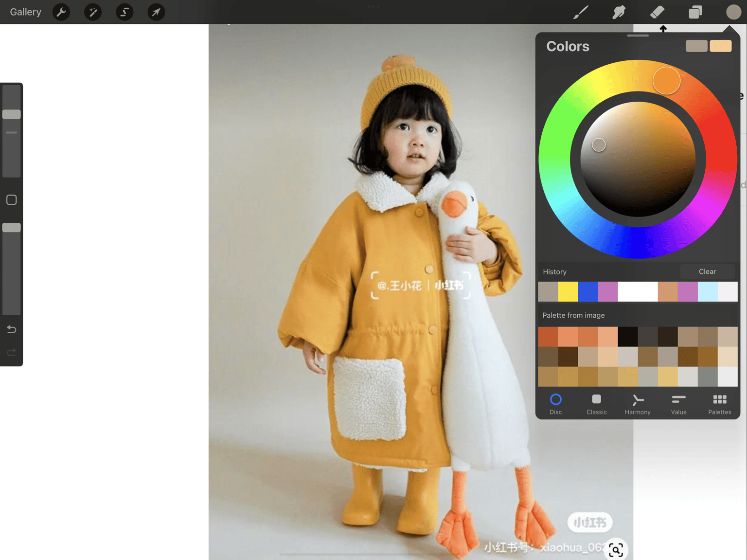Open the Adjustments magic wand menu

pyautogui.click(x=93, y=12)
